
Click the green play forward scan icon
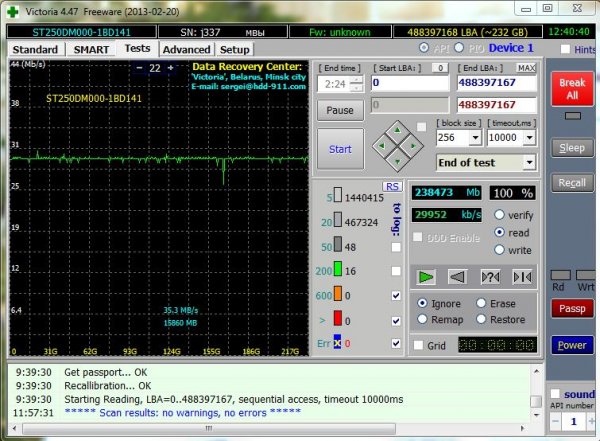click(x=426, y=277)
